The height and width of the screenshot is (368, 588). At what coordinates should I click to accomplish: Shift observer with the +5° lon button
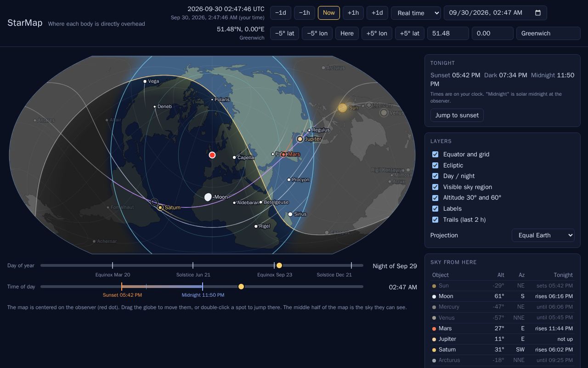[x=377, y=33]
